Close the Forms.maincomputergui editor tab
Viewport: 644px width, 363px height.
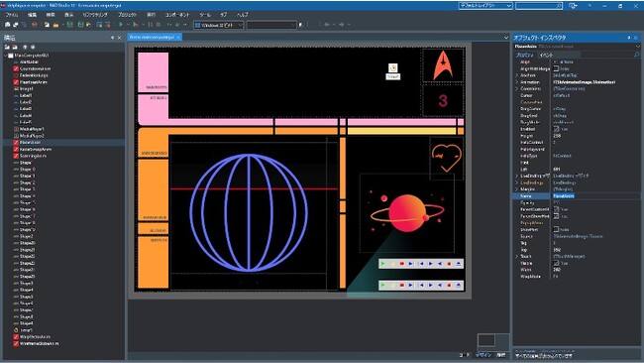pos(178,38)
